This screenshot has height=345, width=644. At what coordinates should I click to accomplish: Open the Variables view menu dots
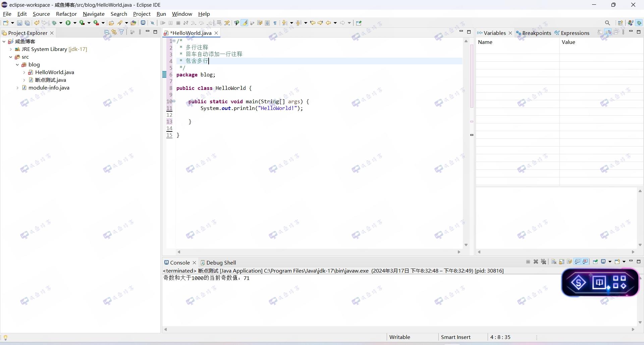[623, 32]
